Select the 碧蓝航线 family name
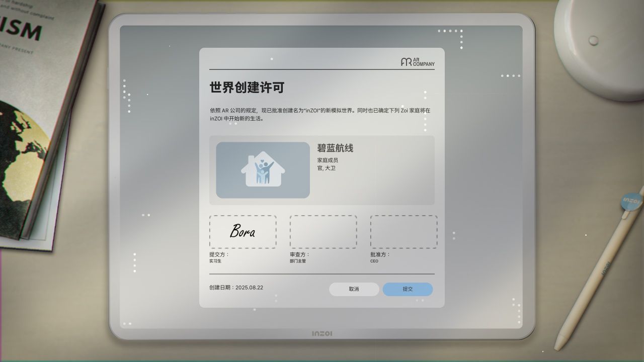Viewport: 644px width, 362px height. 335,148
